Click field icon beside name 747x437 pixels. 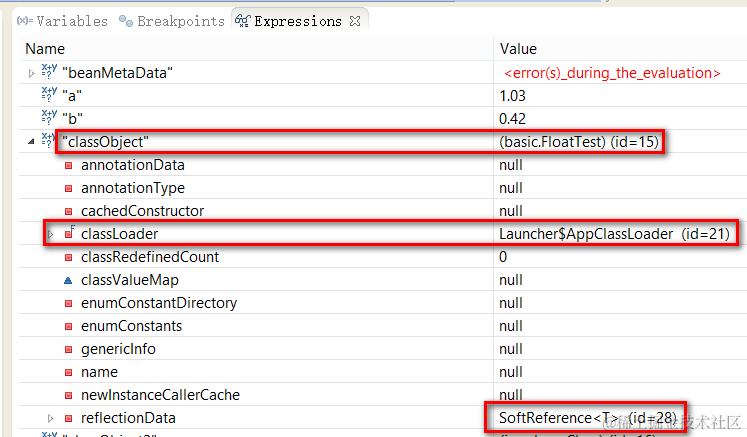[x=69, y=372]
